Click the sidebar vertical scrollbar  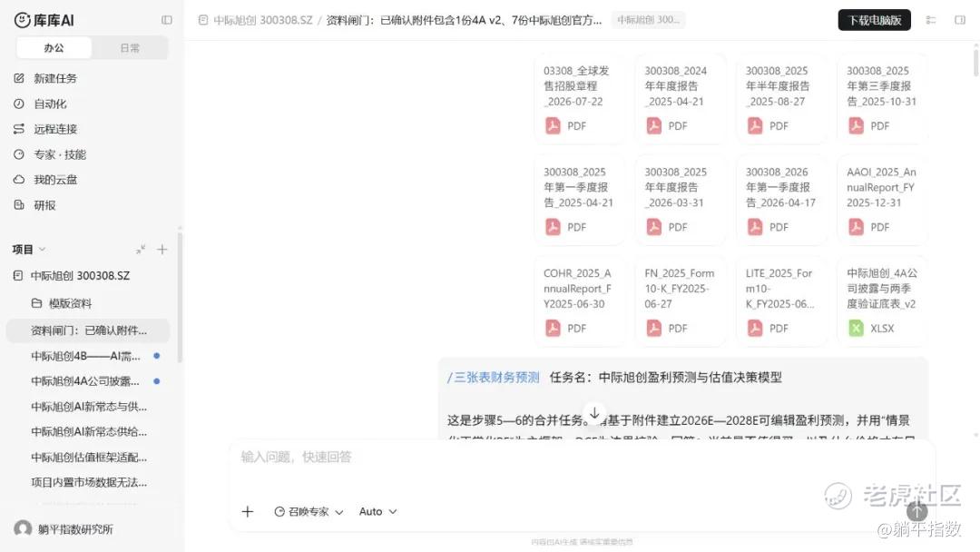click(180, 297)
